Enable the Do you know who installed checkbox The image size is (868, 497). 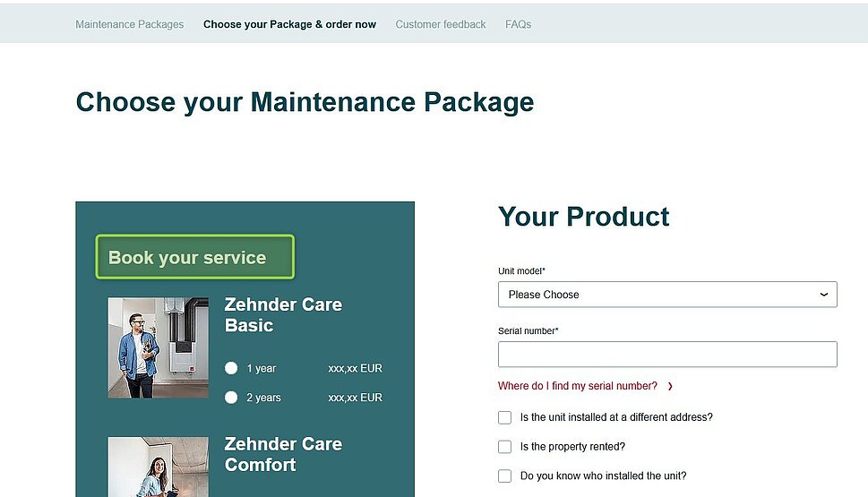(x=505, y=476)
